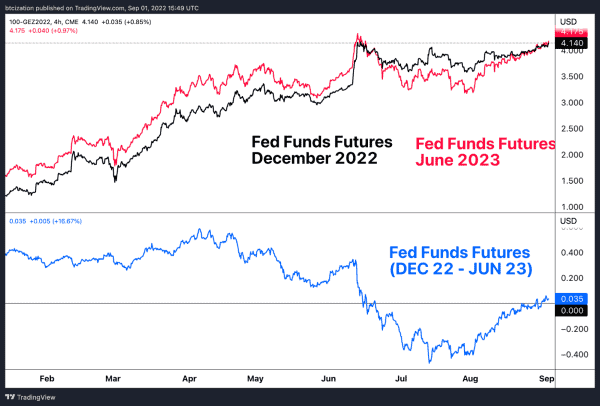Click the blue 0.035 price tag
Screen dimensions: 600x406
click(x=571, y=299)
